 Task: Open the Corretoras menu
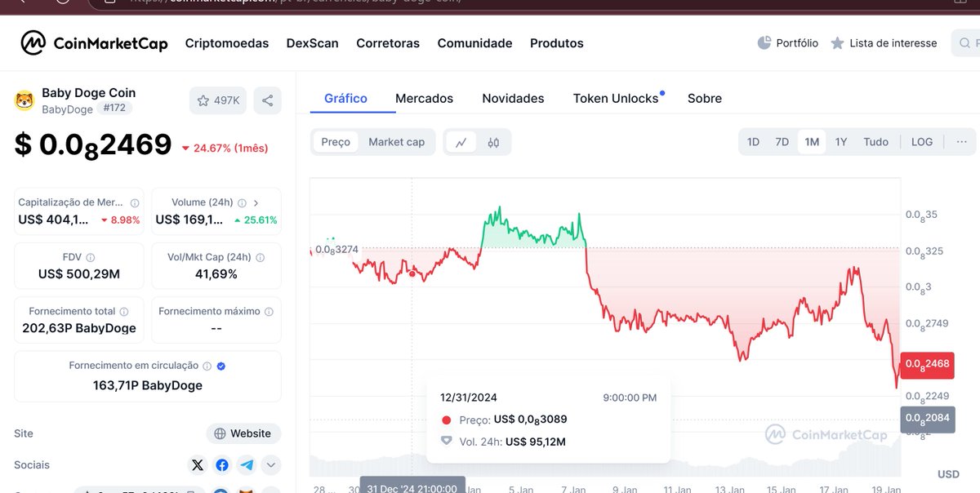tap(388, 43)
